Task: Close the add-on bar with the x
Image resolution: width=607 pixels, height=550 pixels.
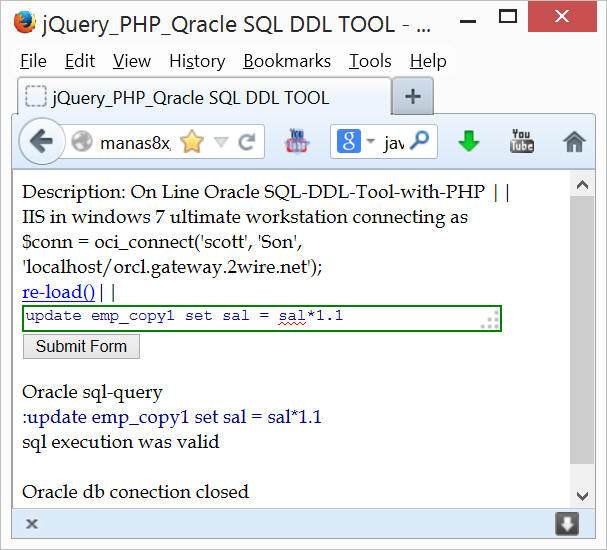Action: click(x=32, y=523)
